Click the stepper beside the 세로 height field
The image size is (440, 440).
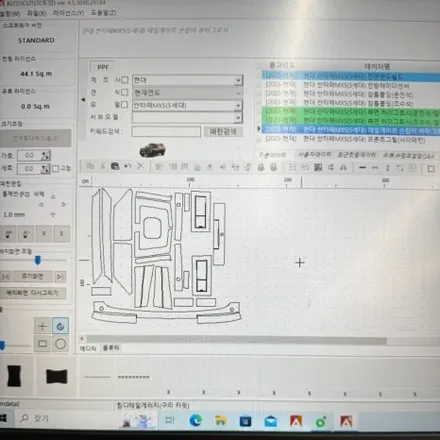(x=46, y=169)
